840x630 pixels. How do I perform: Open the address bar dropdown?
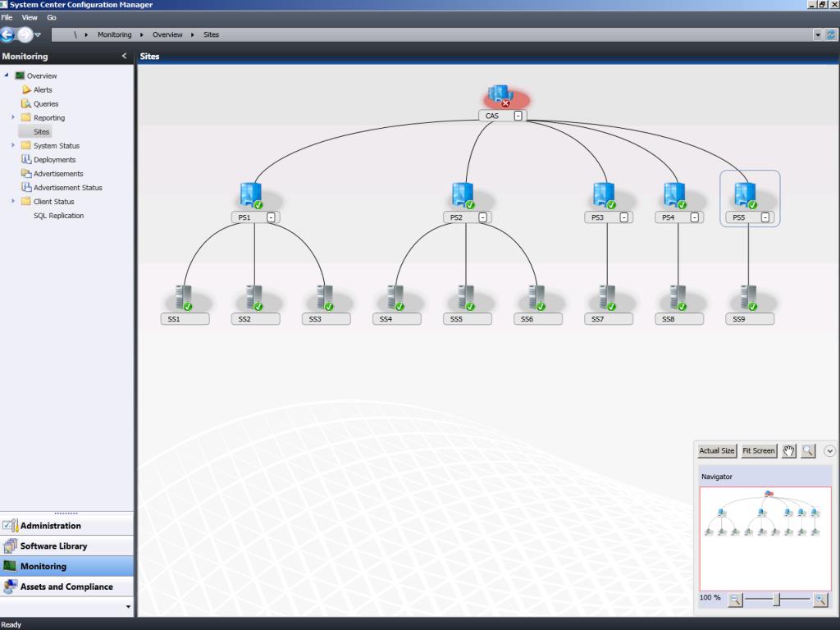tap(818, 34)
